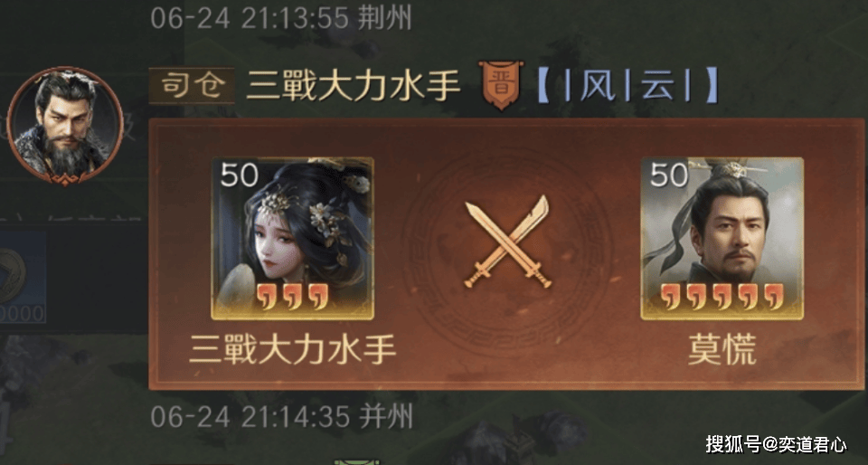Click the three red stars on female hero

coord(292,297)
